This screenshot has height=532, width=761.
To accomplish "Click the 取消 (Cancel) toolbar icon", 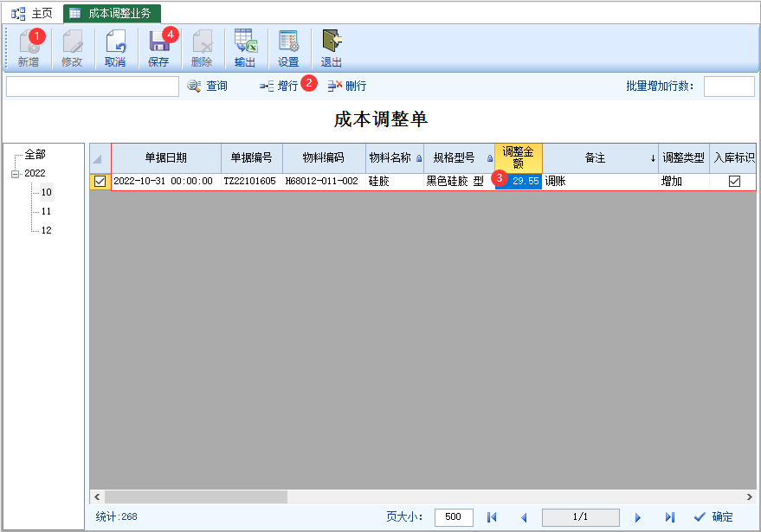I will point(115,48).
